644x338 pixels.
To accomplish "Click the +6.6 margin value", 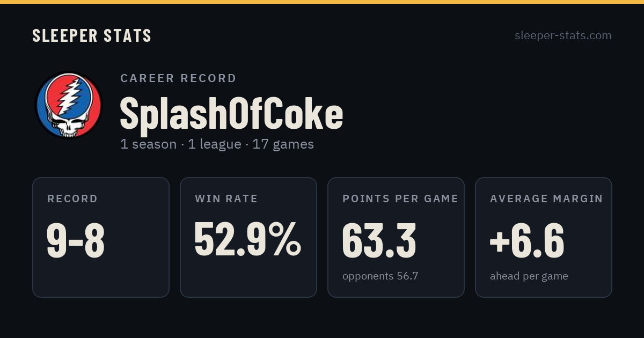I will pos(527,240).
